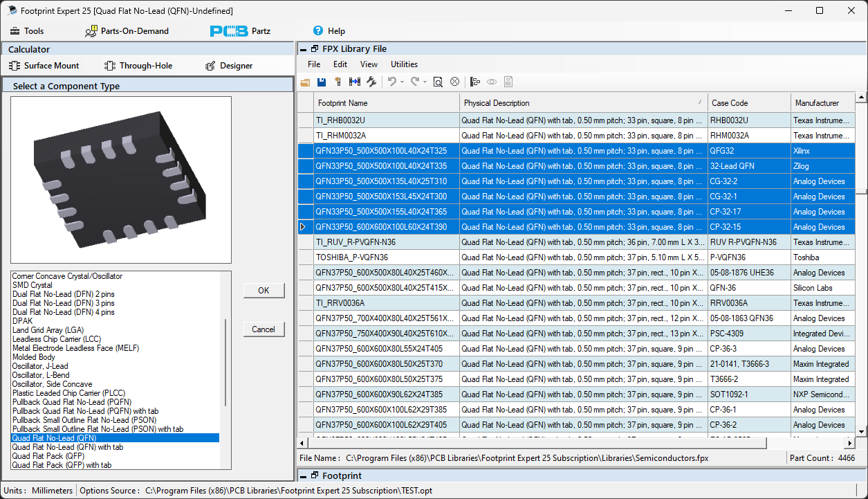Image resolution: width=868 pixels, height=499 pixels.
Task: Select SMD Crystal in list
Action: tap(32, 285)
